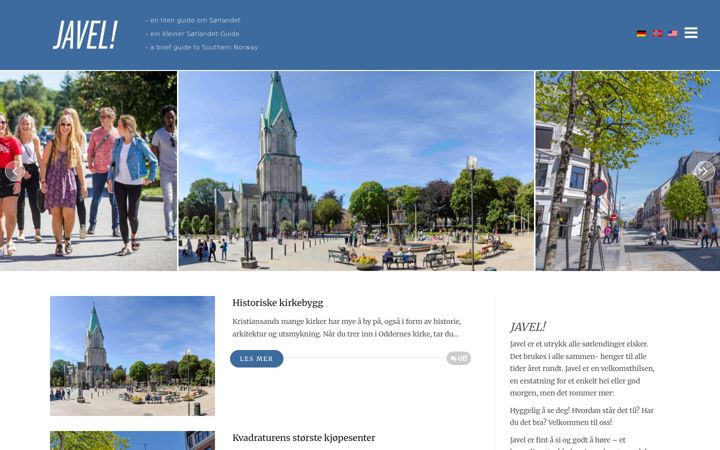
Task: Click the tree-lined street slider image
Action: [x=628, y=171]
